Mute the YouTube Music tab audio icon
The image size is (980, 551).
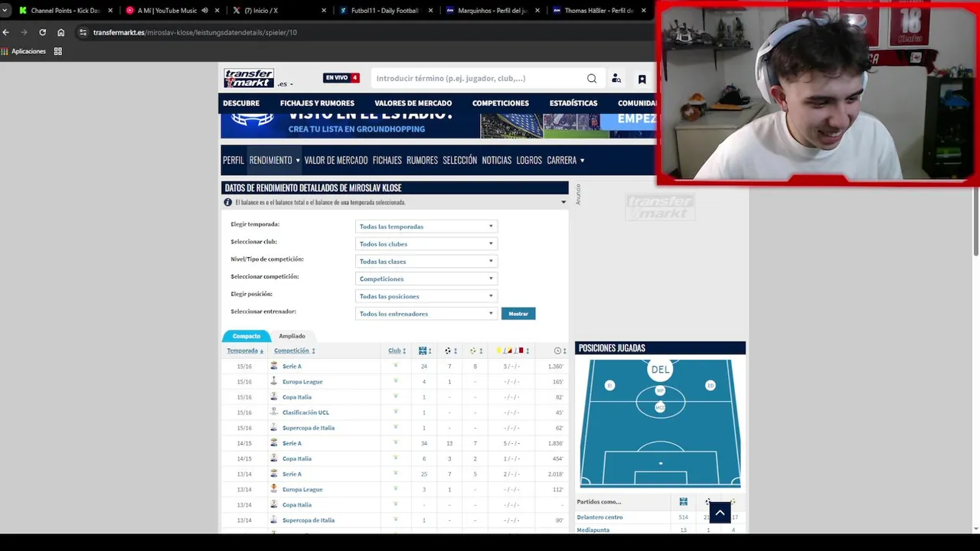[204, 11]
